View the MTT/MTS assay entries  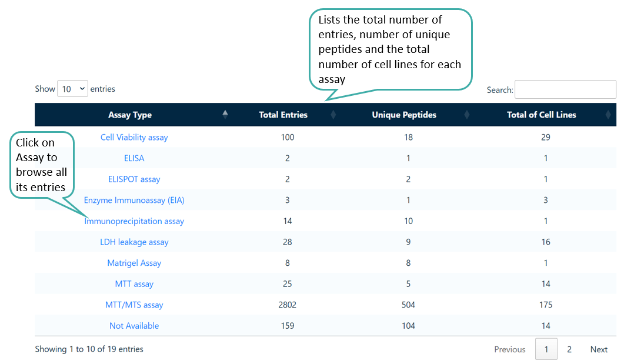134,305
